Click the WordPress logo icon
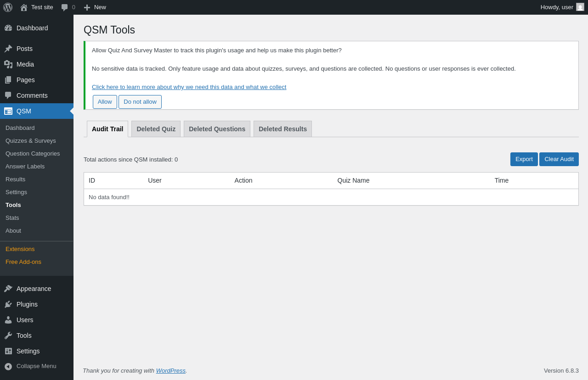588x380 pixels. [x=8, y=7]
